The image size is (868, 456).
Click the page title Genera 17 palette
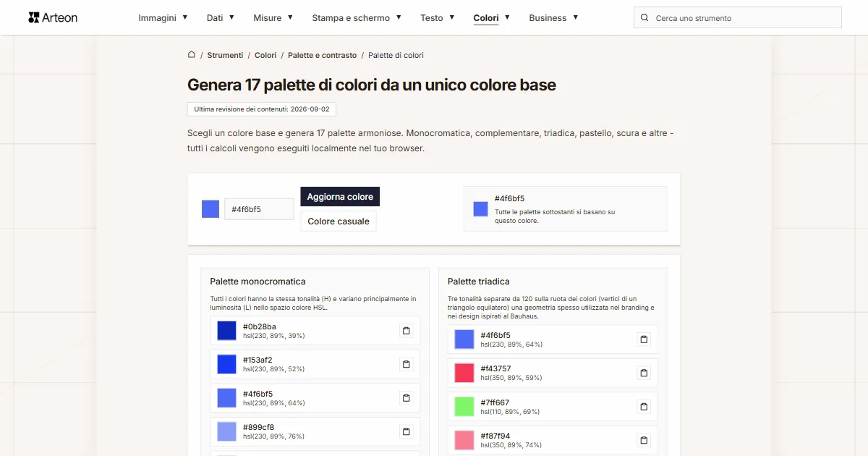pos(372,85)
